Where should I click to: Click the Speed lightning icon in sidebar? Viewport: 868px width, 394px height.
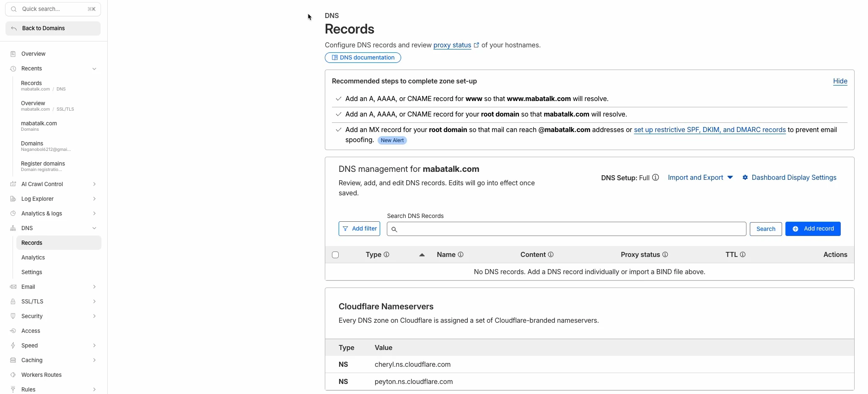13,345
